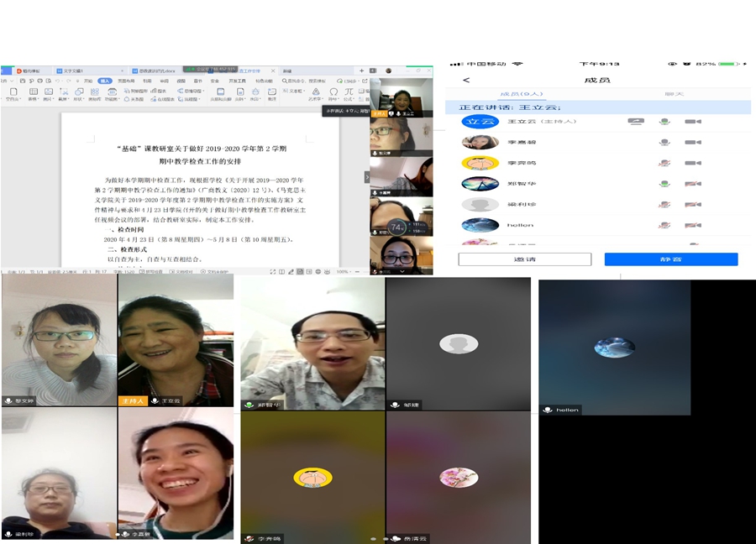
Task: Click the yellow cartoon avatar in the member list
Action: click(480, 163)
